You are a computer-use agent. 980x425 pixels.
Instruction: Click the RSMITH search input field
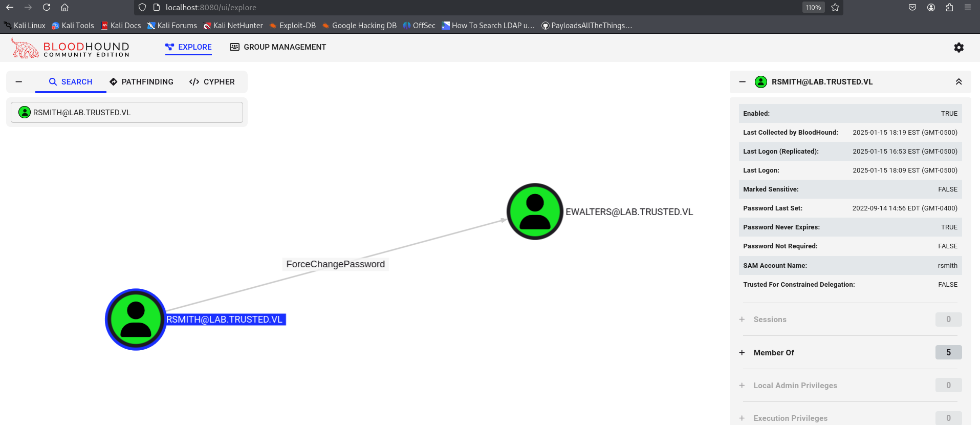(x=127, y=112)
